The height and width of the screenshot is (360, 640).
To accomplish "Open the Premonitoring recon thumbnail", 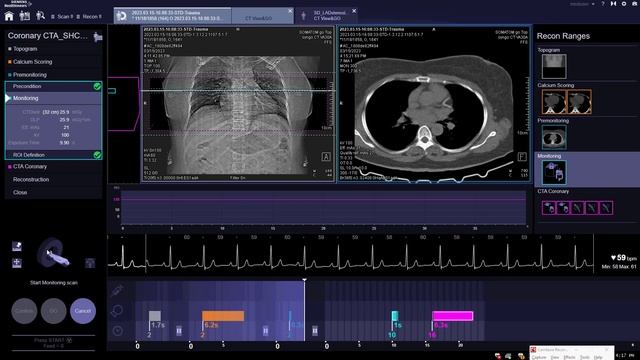I will (554, 138).
